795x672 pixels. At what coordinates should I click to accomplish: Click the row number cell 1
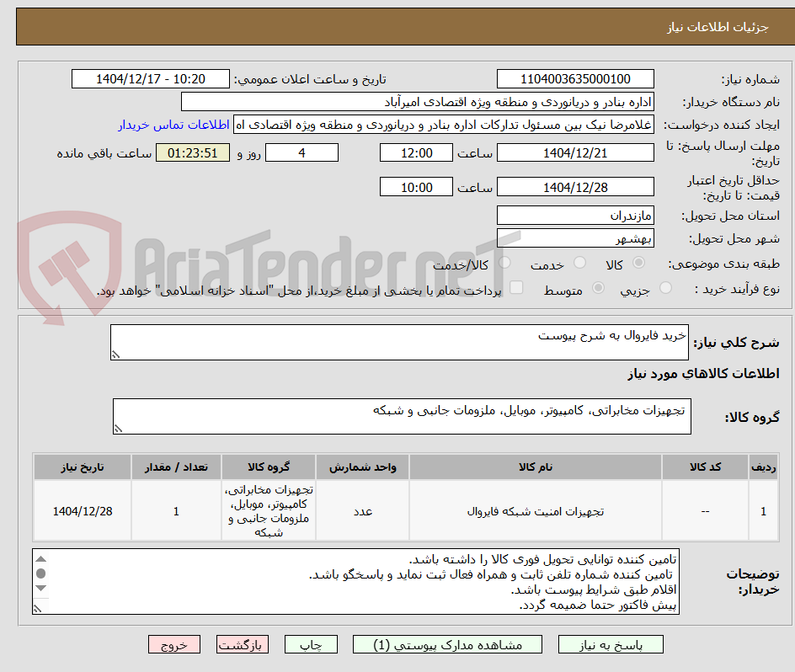click(x=764, y=511)
